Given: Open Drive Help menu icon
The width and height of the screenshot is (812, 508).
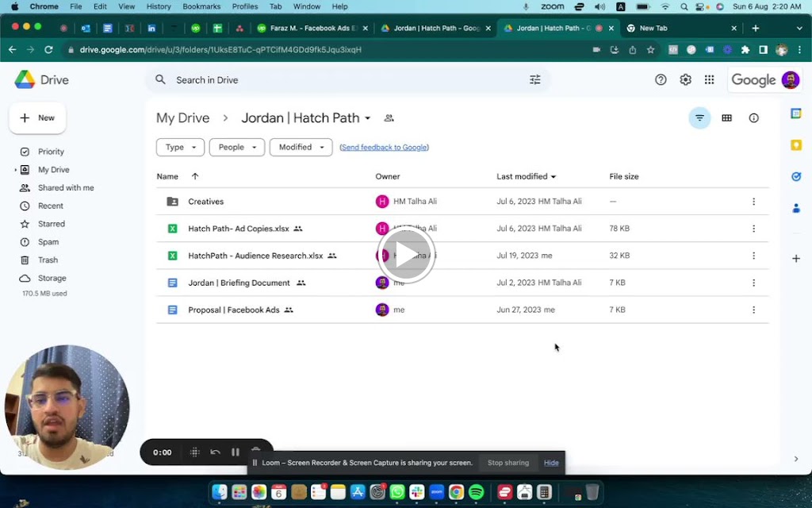Looking at the screenshot, I should pos(661,80).
